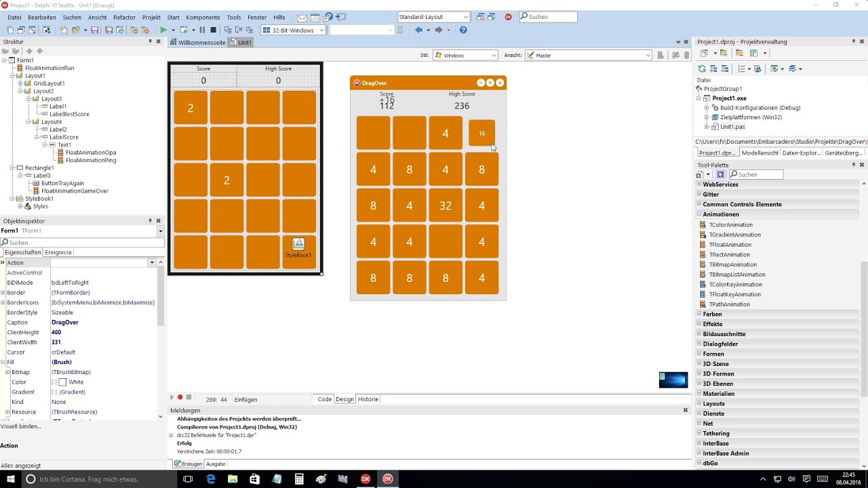Expand the Build-Konfigurationen node
The height and width of the screenshot is (488, 868).
(x=707, y=108)
